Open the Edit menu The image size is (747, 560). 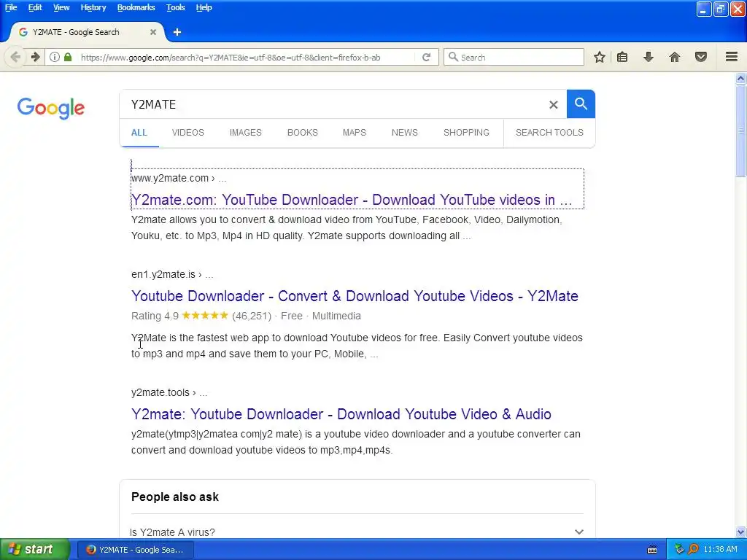click(35, 7)
